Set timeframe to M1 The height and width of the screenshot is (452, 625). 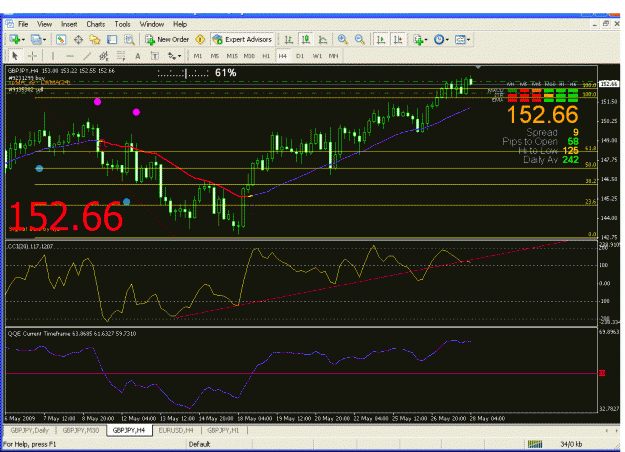coord(198,56)
